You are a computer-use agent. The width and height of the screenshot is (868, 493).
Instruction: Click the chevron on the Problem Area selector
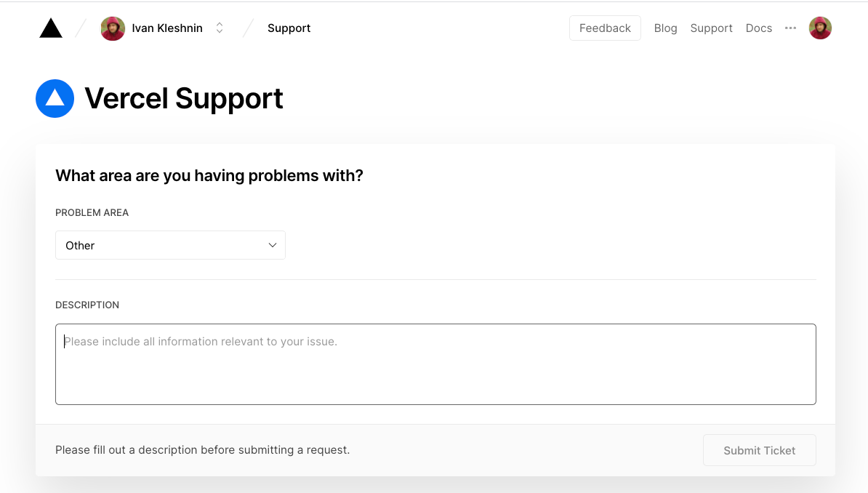(273, 245)
